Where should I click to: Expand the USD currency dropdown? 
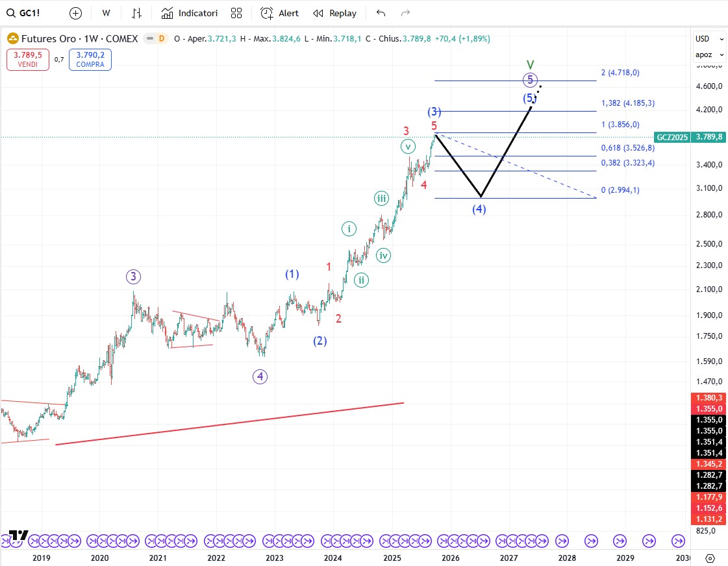tap(703, 38)
